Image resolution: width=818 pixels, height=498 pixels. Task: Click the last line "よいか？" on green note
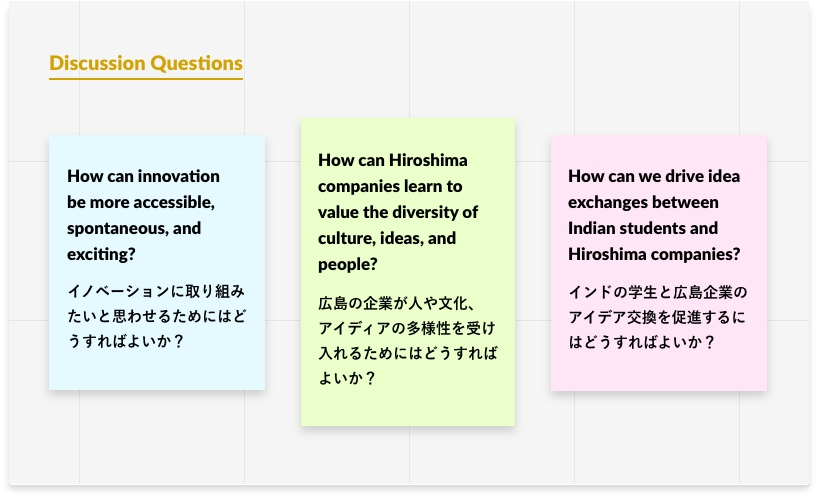346,378
